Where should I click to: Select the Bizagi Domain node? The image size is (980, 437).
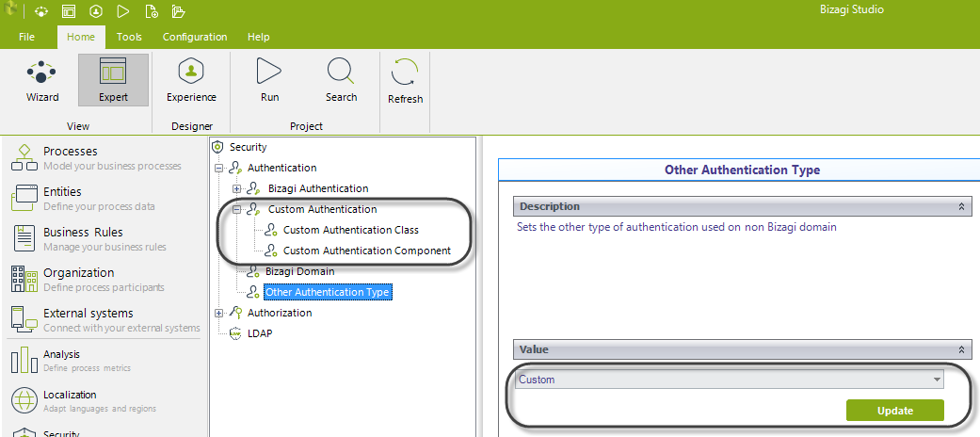pos(300,271)
